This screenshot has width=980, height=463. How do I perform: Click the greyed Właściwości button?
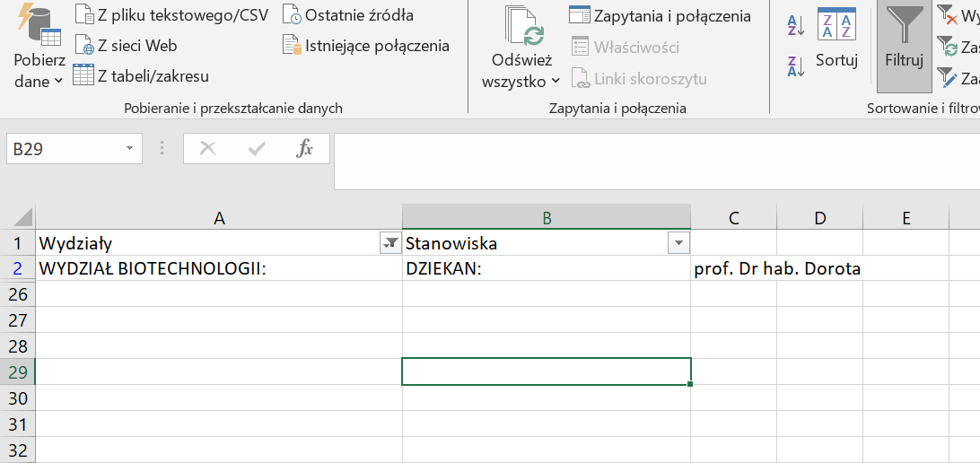tap(625, 47)
